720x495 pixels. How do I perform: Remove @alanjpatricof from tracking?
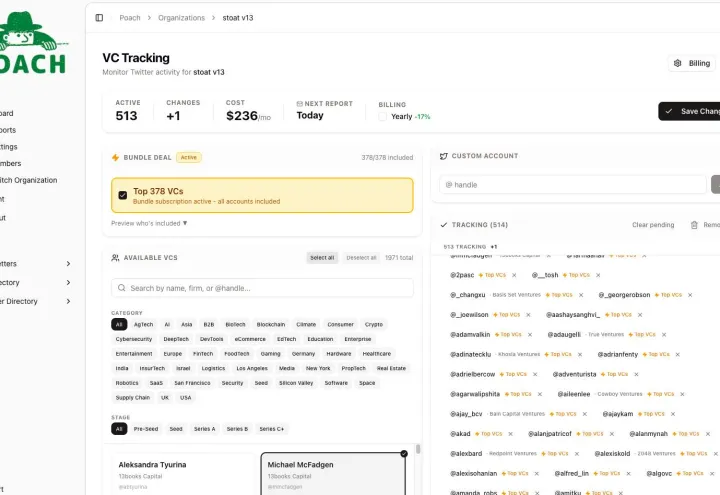(612, 433)
